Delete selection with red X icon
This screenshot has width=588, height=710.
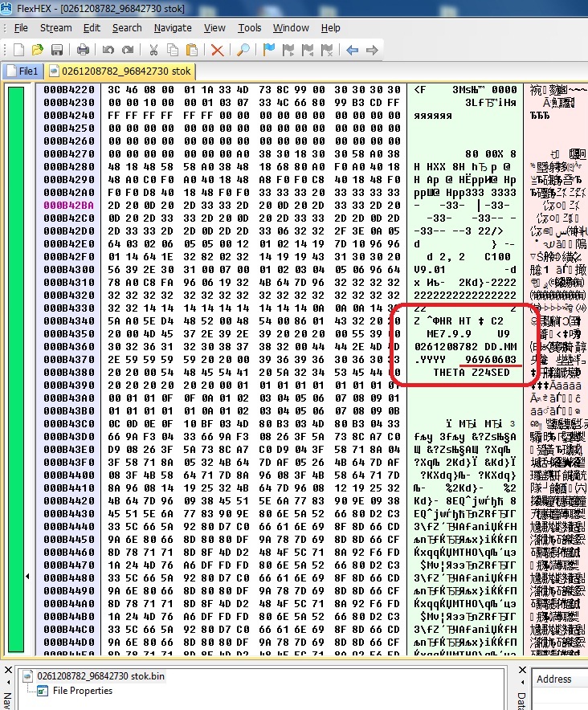click(218, 50)
